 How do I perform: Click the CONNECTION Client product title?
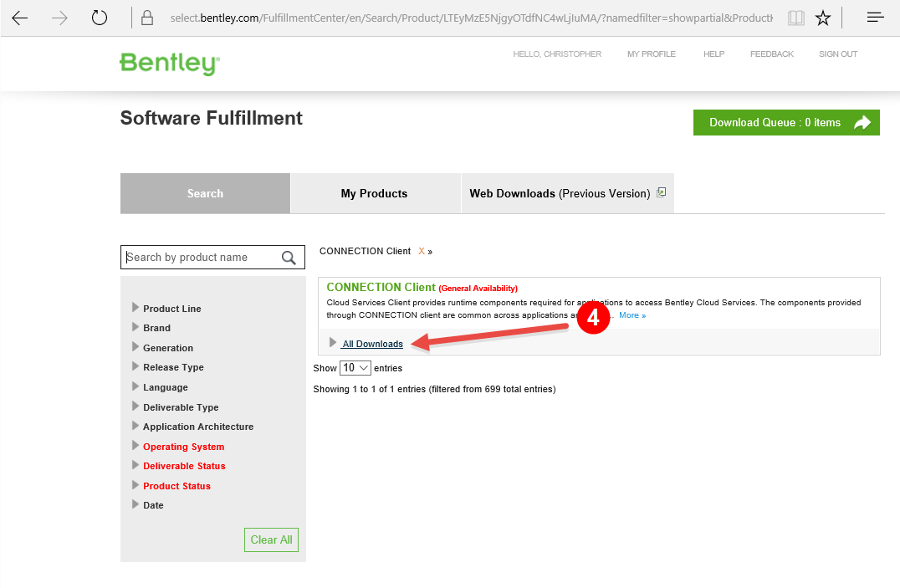tap(381, 287)
